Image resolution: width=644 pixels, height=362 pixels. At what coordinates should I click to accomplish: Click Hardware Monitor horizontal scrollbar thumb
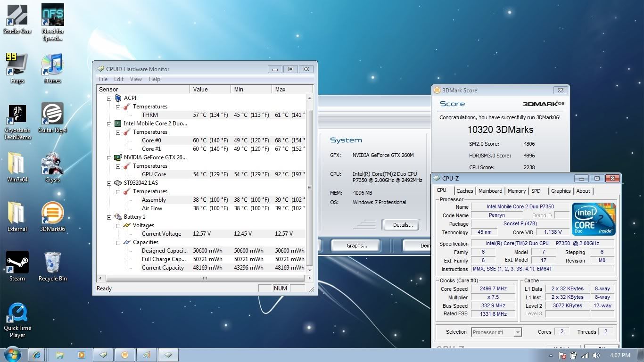tap(205, 278)
